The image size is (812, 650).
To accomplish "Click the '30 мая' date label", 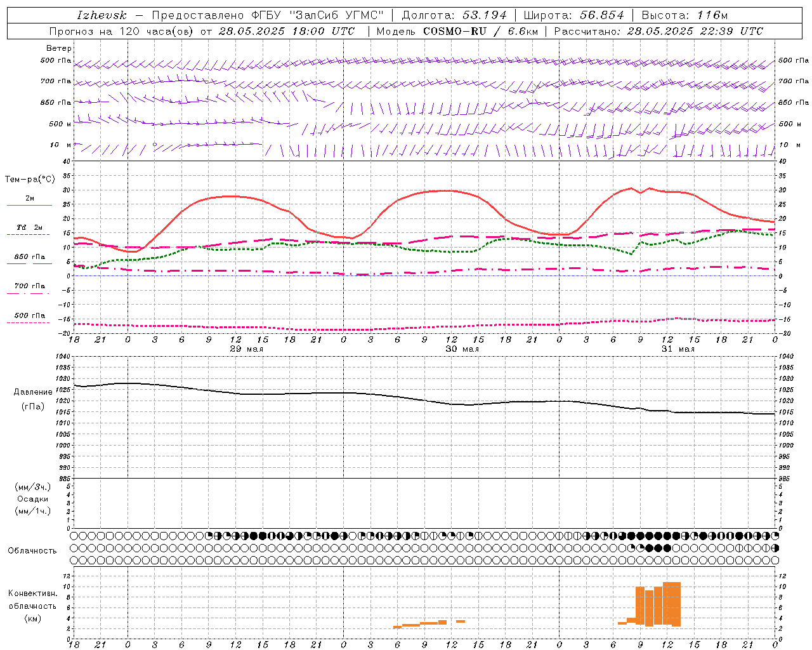I will [462, 349].
